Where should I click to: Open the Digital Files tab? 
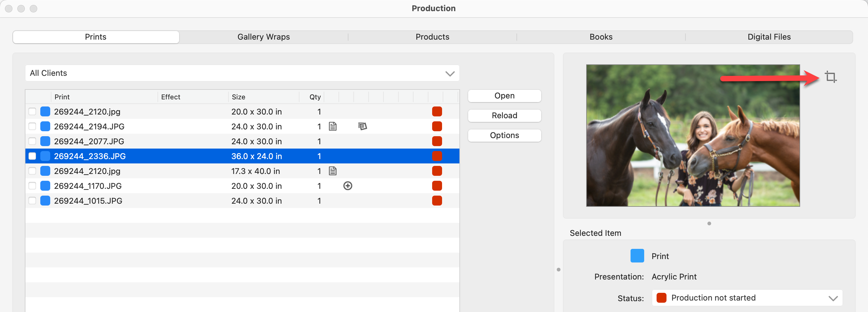(768, 37)
